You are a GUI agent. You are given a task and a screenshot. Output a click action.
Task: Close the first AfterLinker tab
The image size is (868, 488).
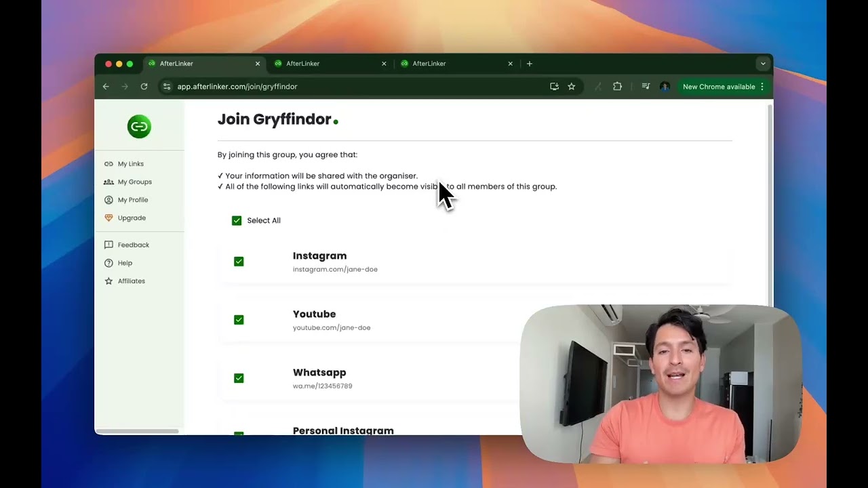[258, 64]
